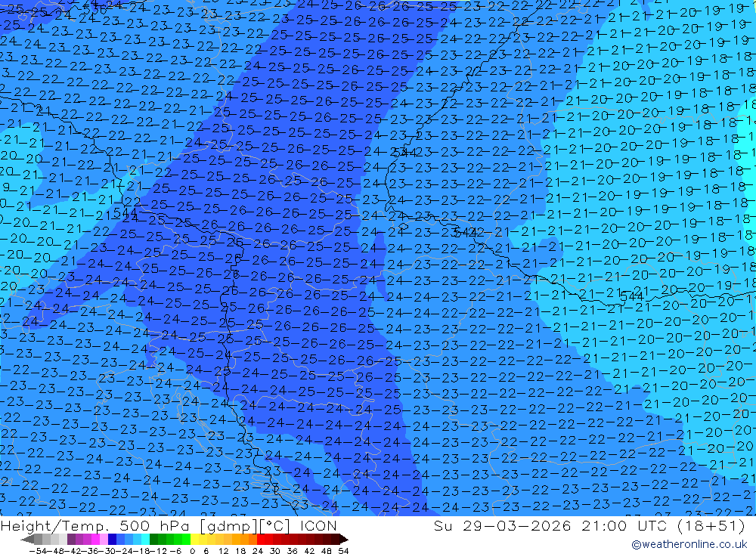This screenshot has height=554, width=756.
Task: Click the '54' legend maximum value
Action: (x=343, y=551)
